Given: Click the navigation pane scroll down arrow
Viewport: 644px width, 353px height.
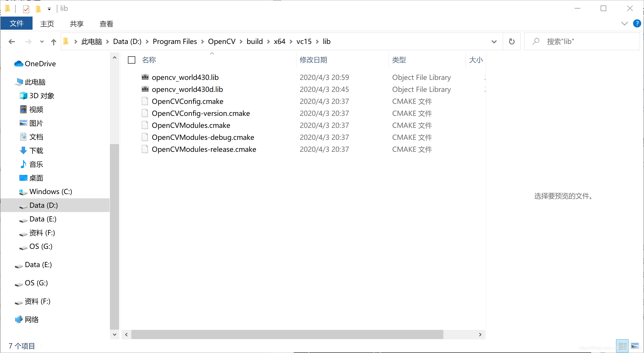Looking at the screenshot, I should (114, 334).
